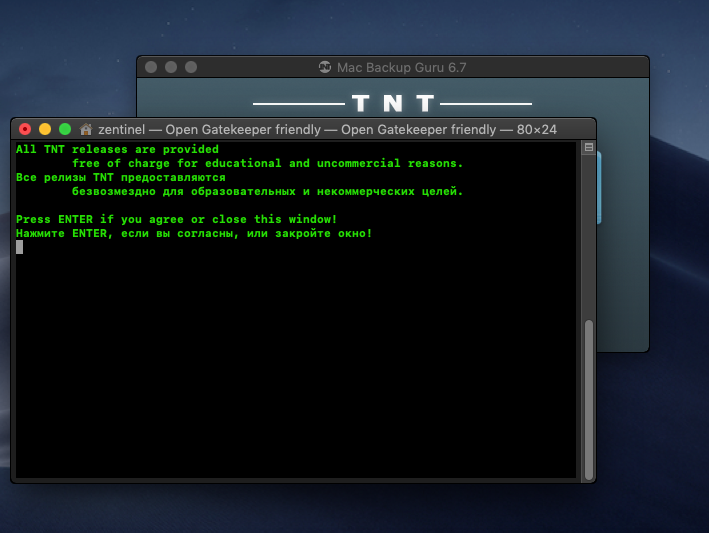Click the blinking cursor block in Terminal
This screenshot has width=709, height=533.
point(19,247)
